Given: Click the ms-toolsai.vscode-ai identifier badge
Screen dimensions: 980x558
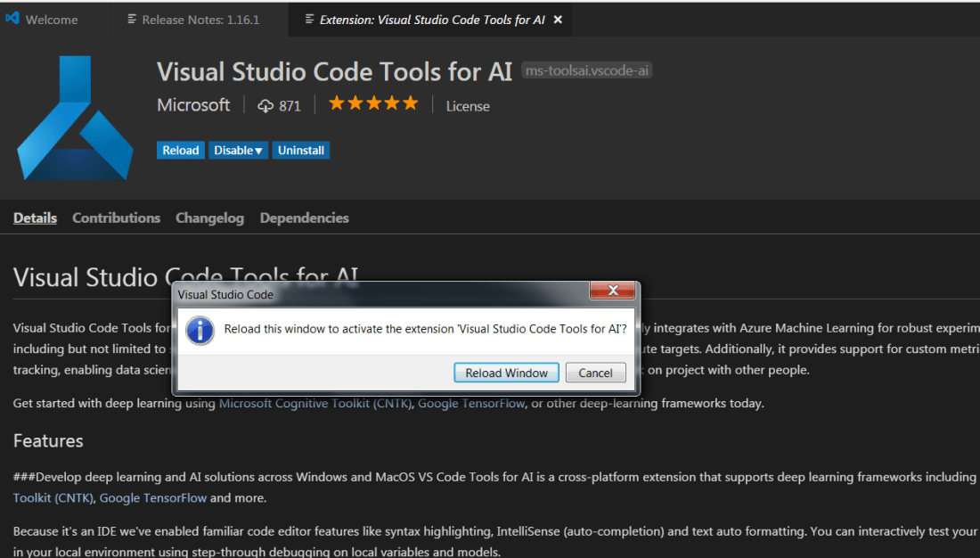Looking at the screenshot, I should point(586,70).
